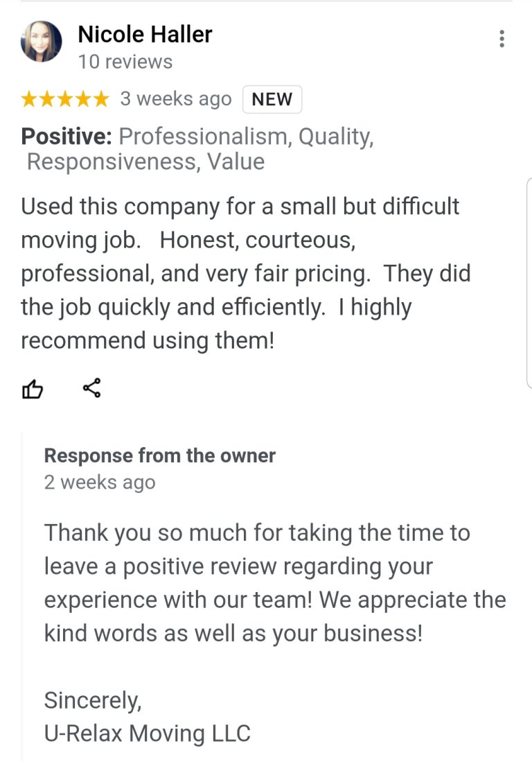The image size is (532, 773).
Task: Click the NEW badge
Action: click(x=272, y=99)
